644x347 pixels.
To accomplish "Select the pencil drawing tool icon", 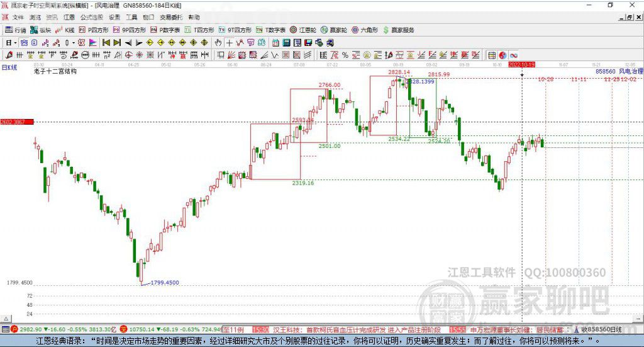I will 9,55.
